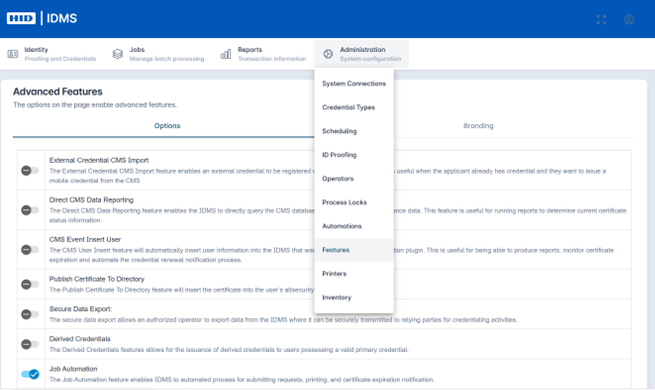Toggle External Credential CMS Import switch
The height and width of the screenshot is (390, 655).
(x=30, y=170)
